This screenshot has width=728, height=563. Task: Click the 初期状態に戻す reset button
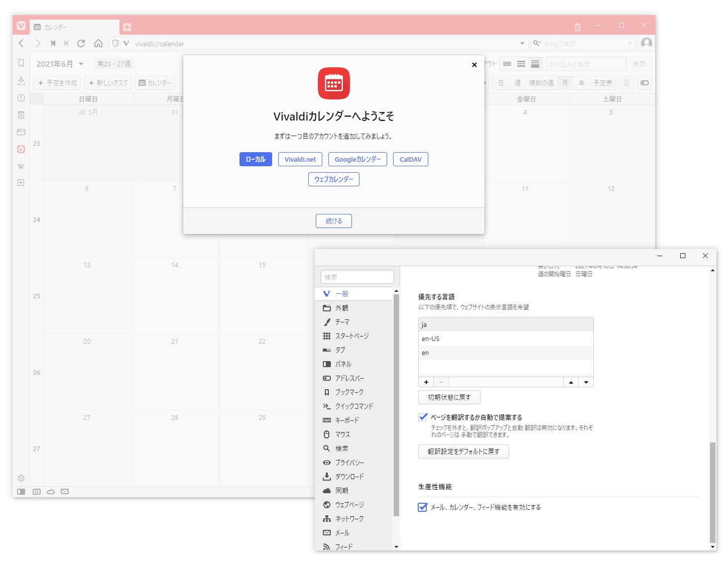pyautogui.click(x=449, y=397)
